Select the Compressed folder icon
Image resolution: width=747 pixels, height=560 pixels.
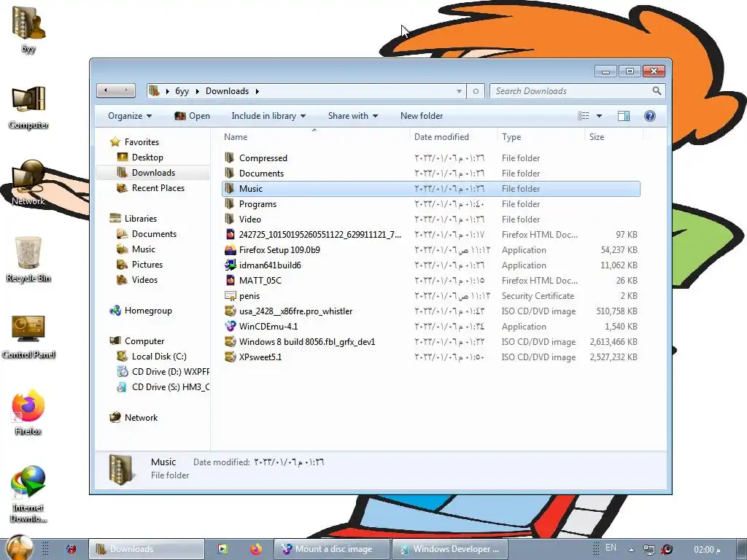point(230,157)
